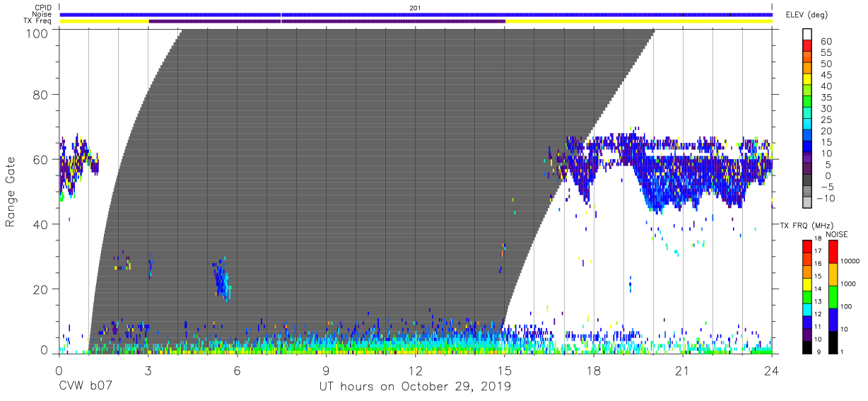Click the '24' tick on UT hours axis
The height and width of the screenshot is (401, 868).
coord(772,370)
